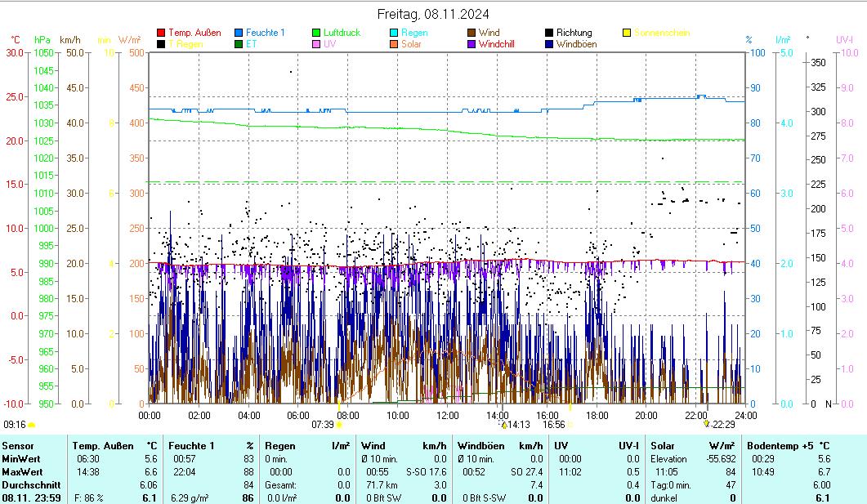The image size is (867, 504).
Task: Click the orange Solar legend swatch
Action: (x=394, y=44)
